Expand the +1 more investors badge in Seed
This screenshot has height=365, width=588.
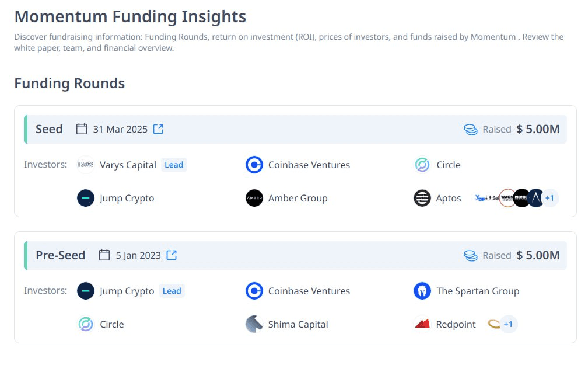point(549,198)
